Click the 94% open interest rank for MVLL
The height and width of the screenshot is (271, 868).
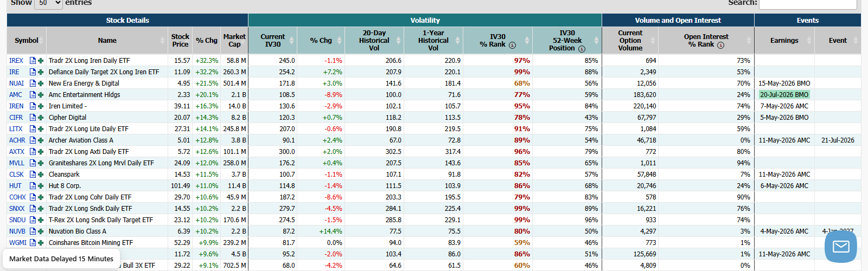click(743, 163)
